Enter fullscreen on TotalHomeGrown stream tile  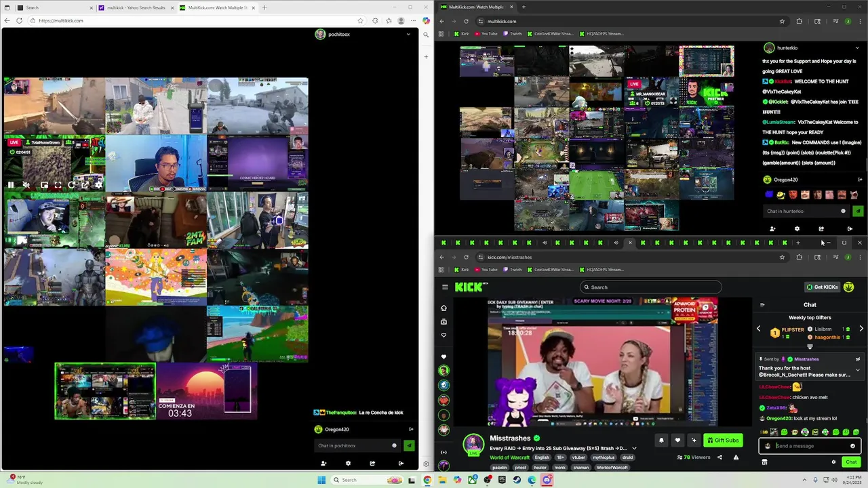[x=58, y=184]
